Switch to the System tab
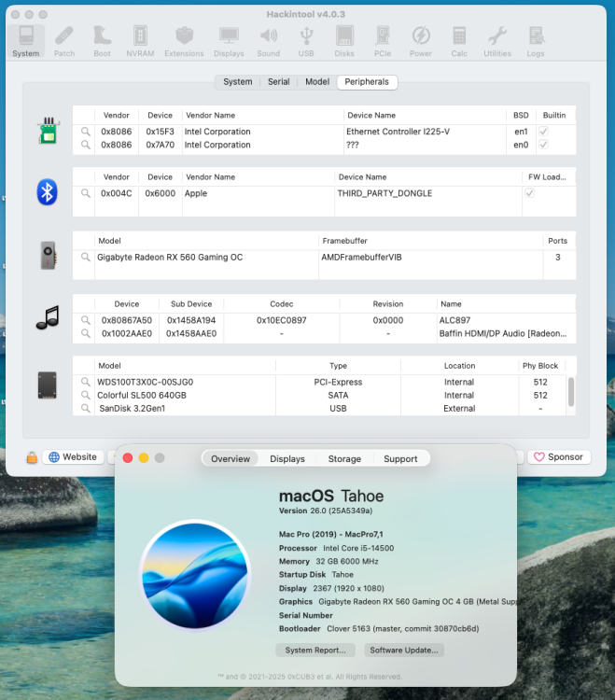The image size is (615, 700). [237, 82]
